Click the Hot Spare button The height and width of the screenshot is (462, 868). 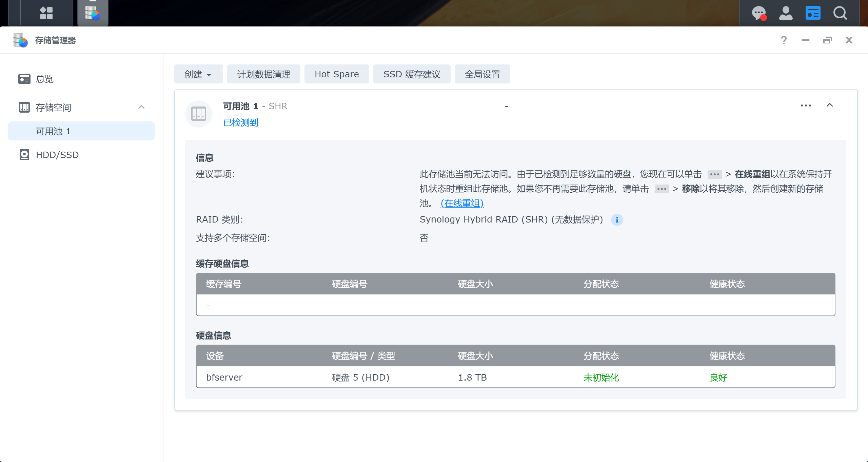pyautogui.click(x=337, y=74)
